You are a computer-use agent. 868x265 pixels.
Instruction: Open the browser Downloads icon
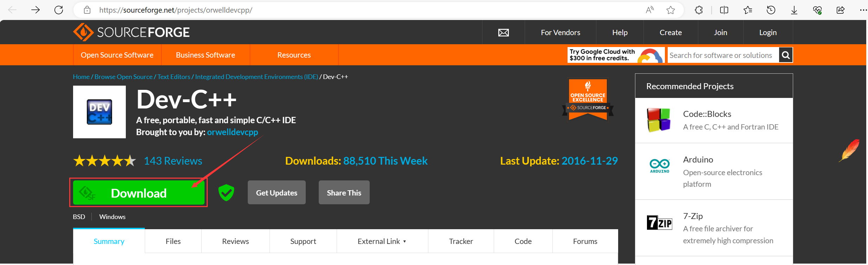(x=794, y=10)
